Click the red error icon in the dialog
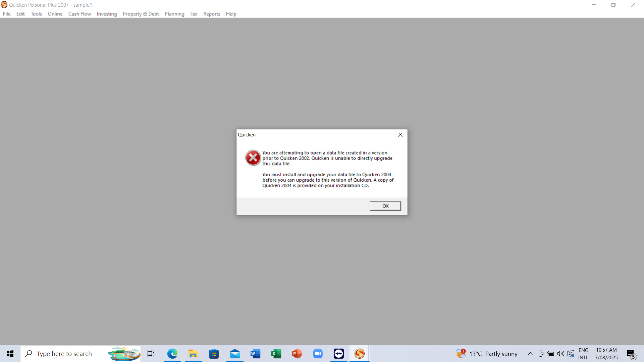Image resolution: width=644 pixels, height=362 pixels. (x=253, y=158)
